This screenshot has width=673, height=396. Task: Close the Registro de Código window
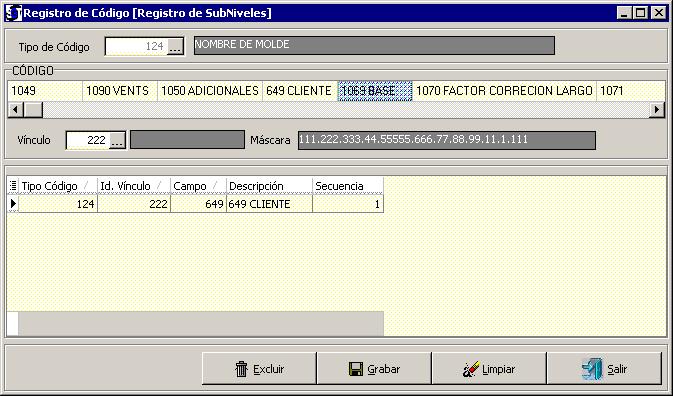(658, 13)
